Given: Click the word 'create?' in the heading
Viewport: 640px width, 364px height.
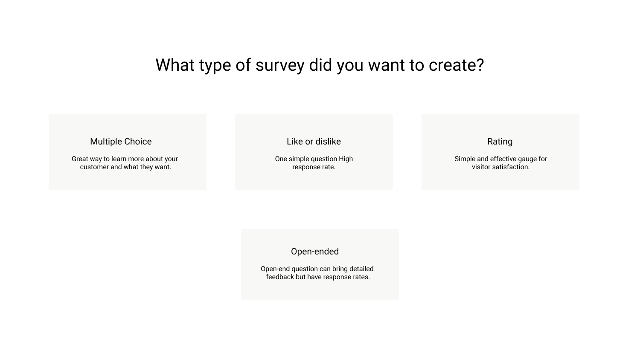Looking at the screenshot, I should pos(456,65).
